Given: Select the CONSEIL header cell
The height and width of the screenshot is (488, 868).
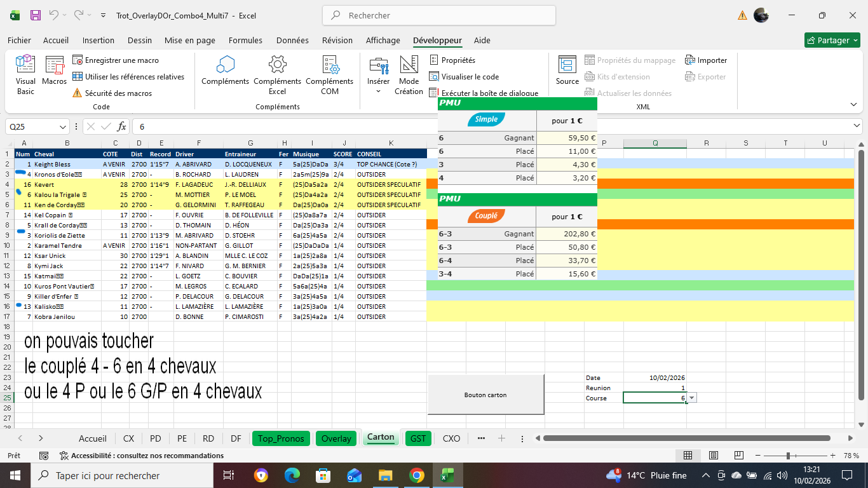Looking at the screenshot, I should pyautogui.click(x=391, y=154).
